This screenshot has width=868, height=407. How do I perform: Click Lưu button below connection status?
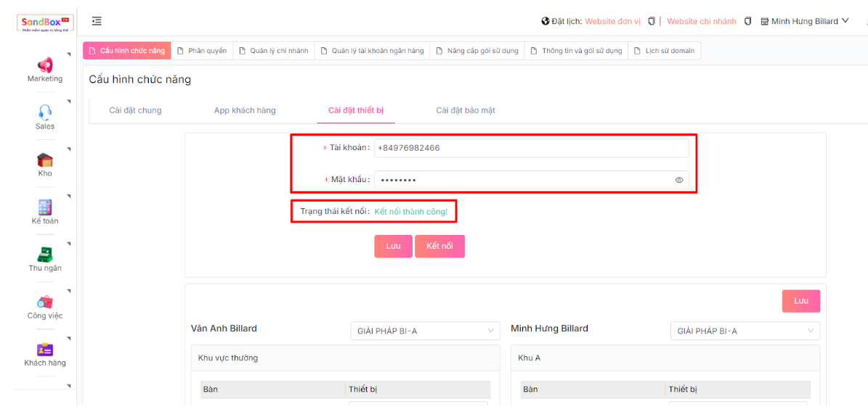[393, 246]
